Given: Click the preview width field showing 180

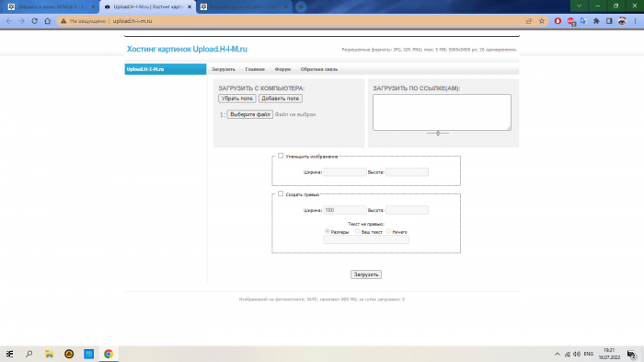Looking at the screenshot, I should tap(345, 210).
